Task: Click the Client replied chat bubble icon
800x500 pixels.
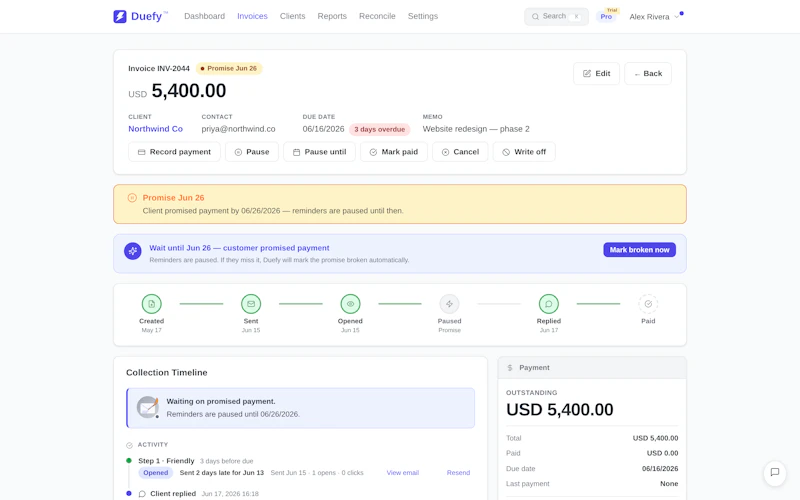Action: (142, 494)
